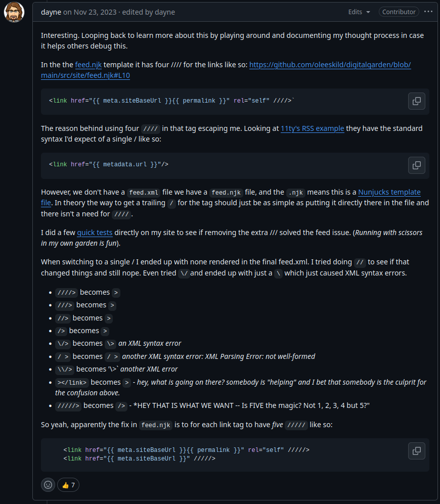Viewport: 440px width, 504px height.
Task: Open the comment options kebab menu
Action: pos(428,12)
